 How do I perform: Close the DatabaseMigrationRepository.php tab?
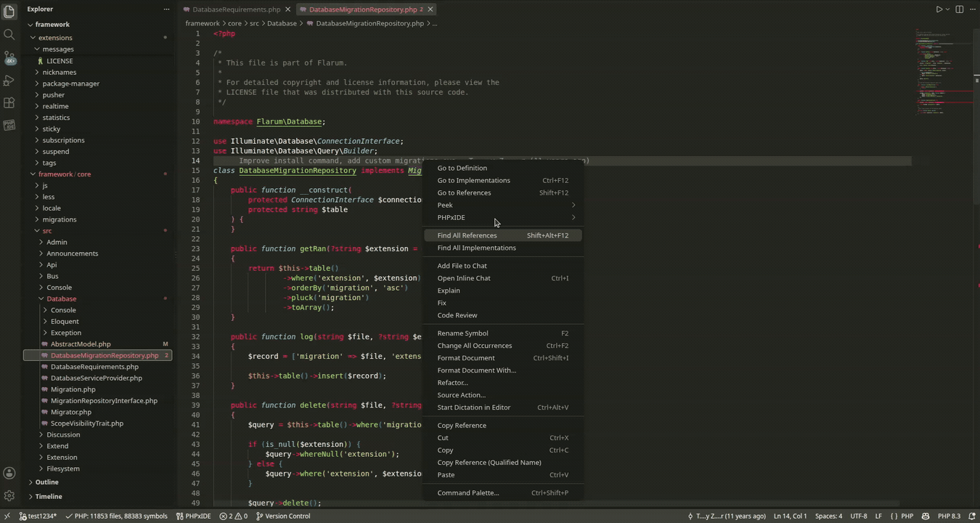430,9
